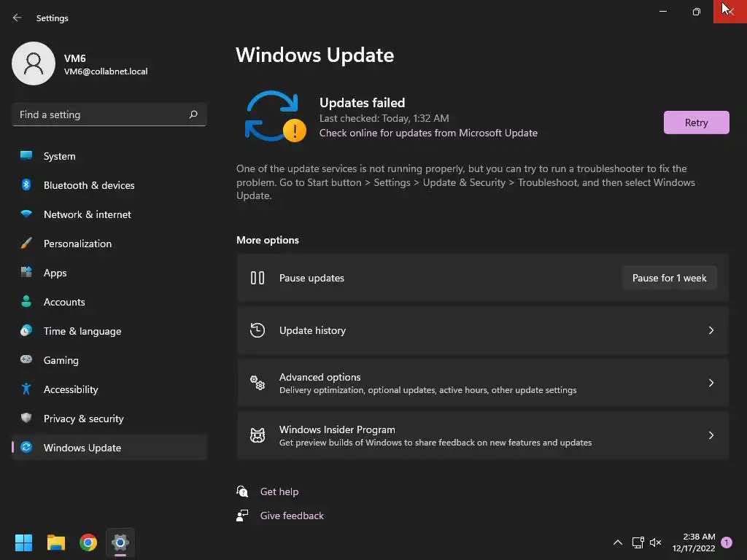Open the Get help link

[x=279, y=491]
